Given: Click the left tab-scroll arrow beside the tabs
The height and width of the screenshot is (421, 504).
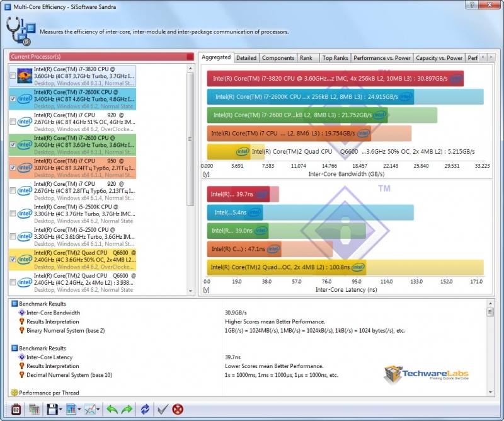Looking at the screenshot, I should tap(483, 57).
